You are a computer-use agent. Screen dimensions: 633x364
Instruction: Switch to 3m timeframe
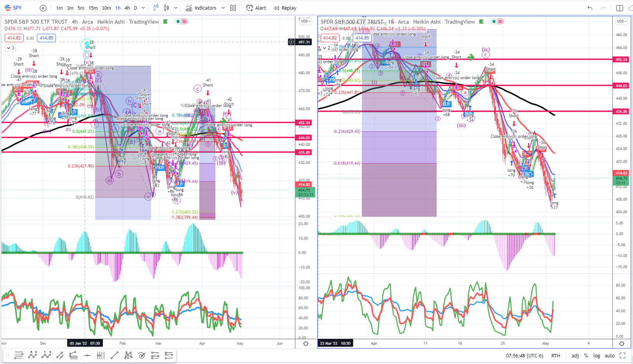[x=70, y=8]
